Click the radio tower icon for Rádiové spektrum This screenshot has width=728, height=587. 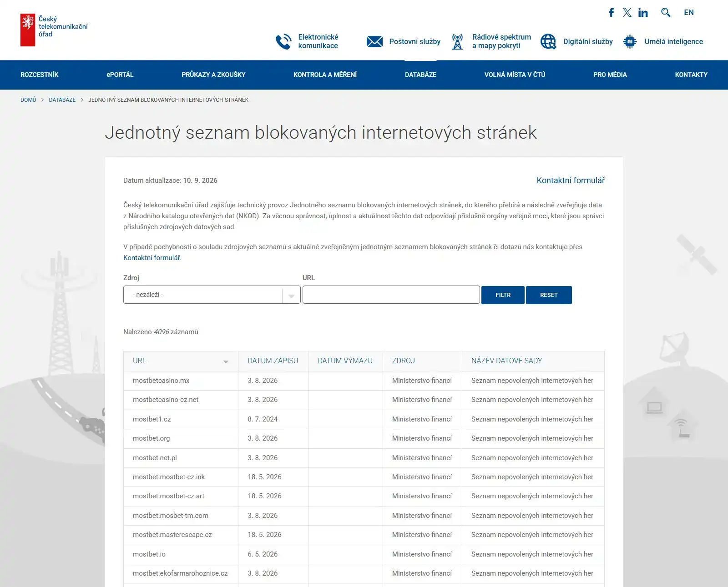click(457, 41)
